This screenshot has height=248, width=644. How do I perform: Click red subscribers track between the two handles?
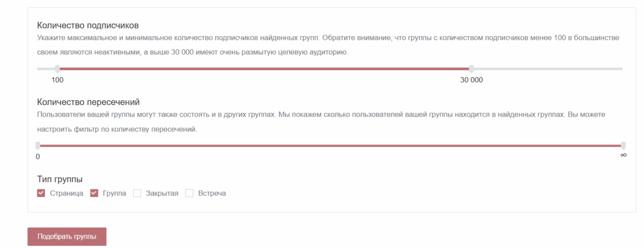click(x=263, y=69)
